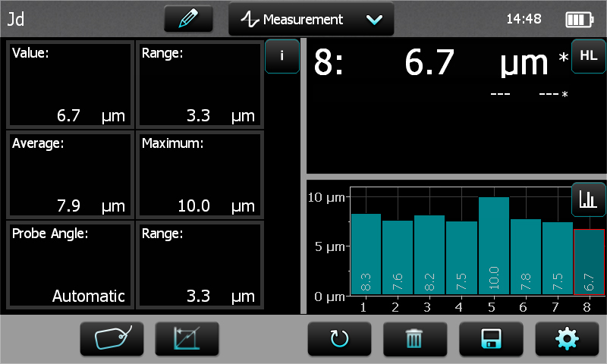Select the Value 6.7 µm tile
Screen dimensions: 607x364
tap(69, 84)
